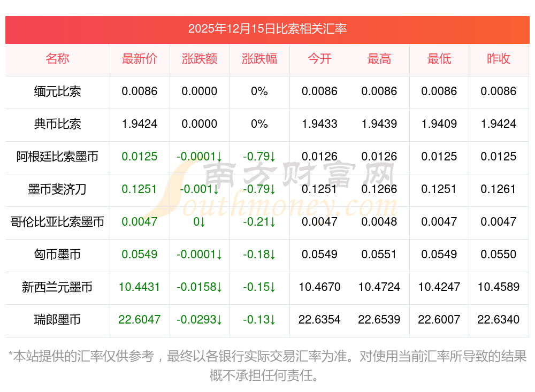Click latest price 0.0086 of 缅元比索
535x392 pixels.
coord(140,91)
